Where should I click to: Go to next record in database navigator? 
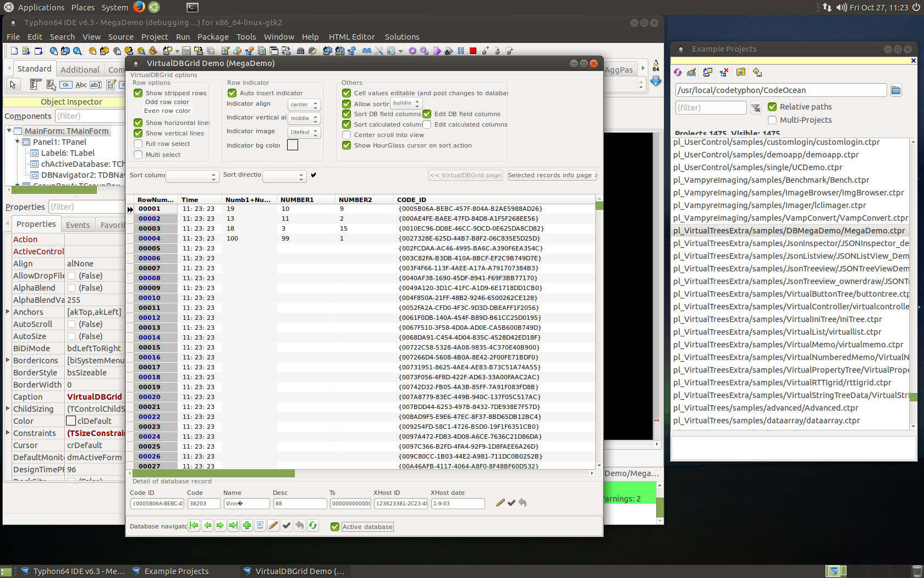click(x=221, y=526)
